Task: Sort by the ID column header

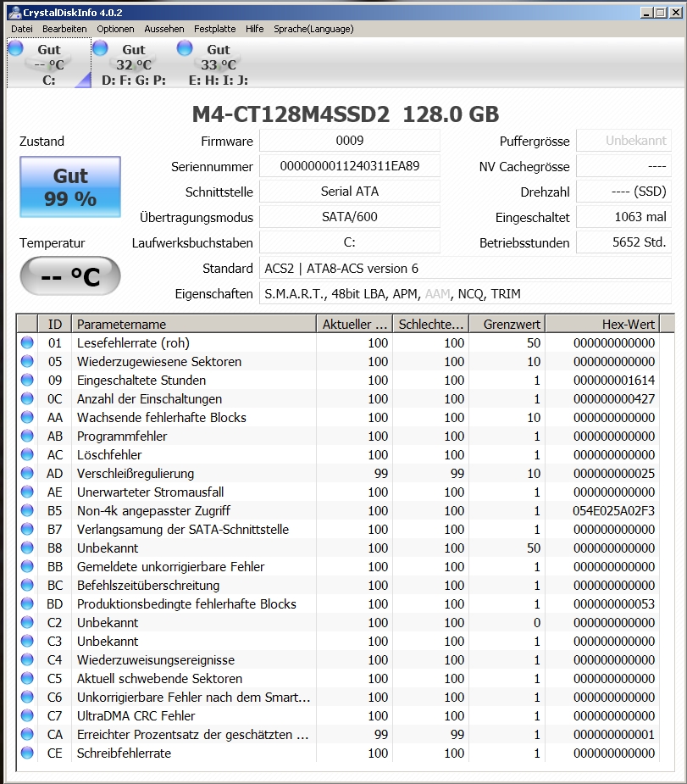Action: coord(55,324)
